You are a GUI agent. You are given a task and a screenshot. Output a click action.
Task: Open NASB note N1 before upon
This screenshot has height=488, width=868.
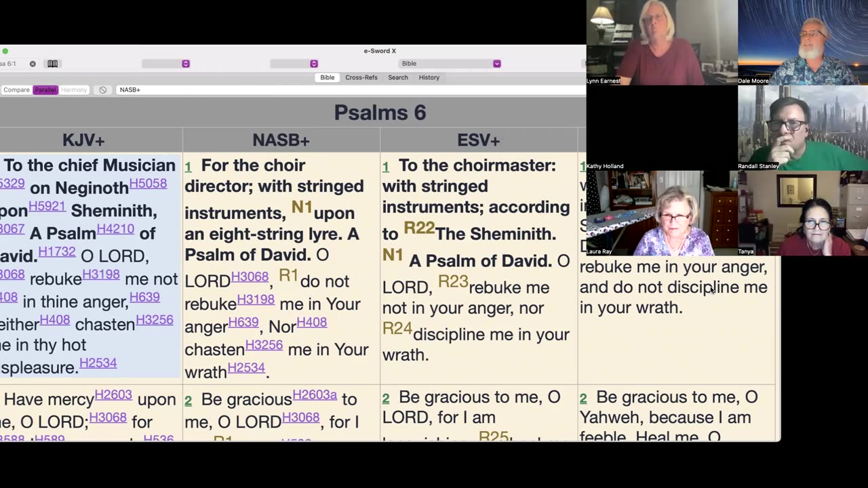(302, 207)
